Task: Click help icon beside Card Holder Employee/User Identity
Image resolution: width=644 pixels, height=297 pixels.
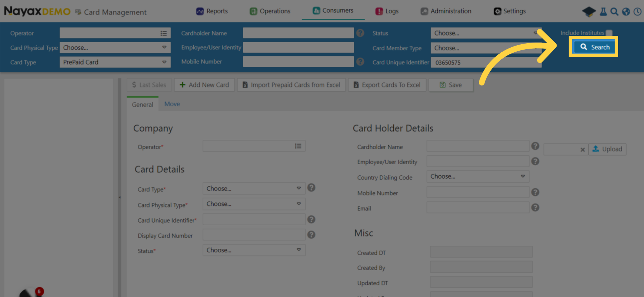Action: click(x=535, y=161)
